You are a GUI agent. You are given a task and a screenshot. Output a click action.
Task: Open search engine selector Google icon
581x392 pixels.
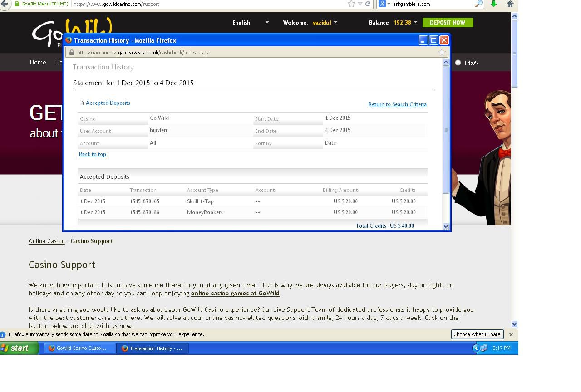click(382, 4)
